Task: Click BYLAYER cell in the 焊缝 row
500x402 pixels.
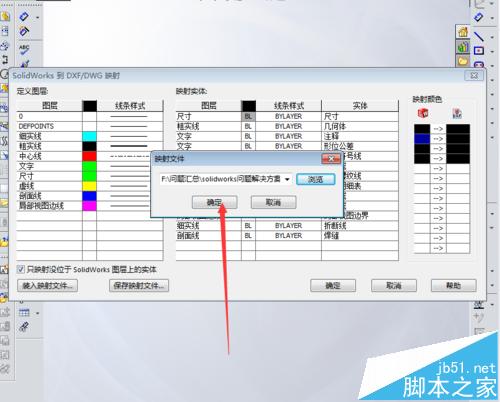Action: [288, 236]
